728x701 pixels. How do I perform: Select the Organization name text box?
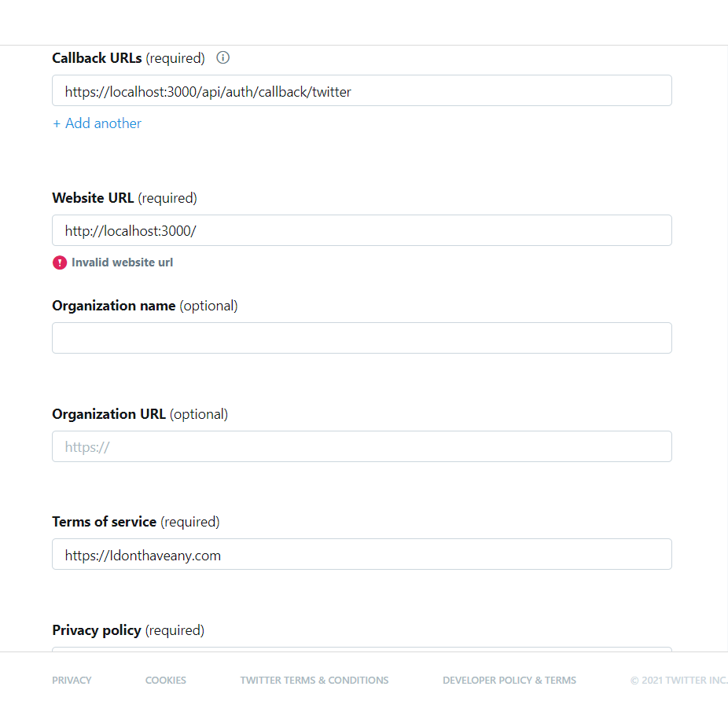click(362, 338)
